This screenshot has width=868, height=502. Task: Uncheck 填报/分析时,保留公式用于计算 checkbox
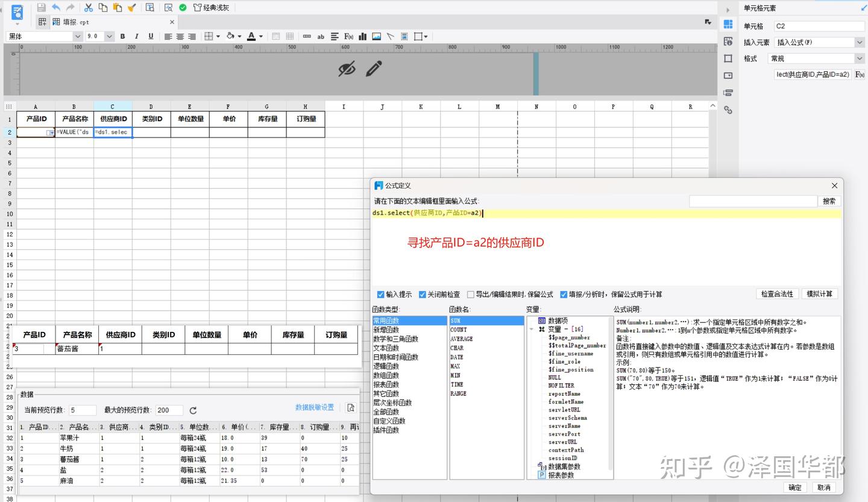click(564, 294)
